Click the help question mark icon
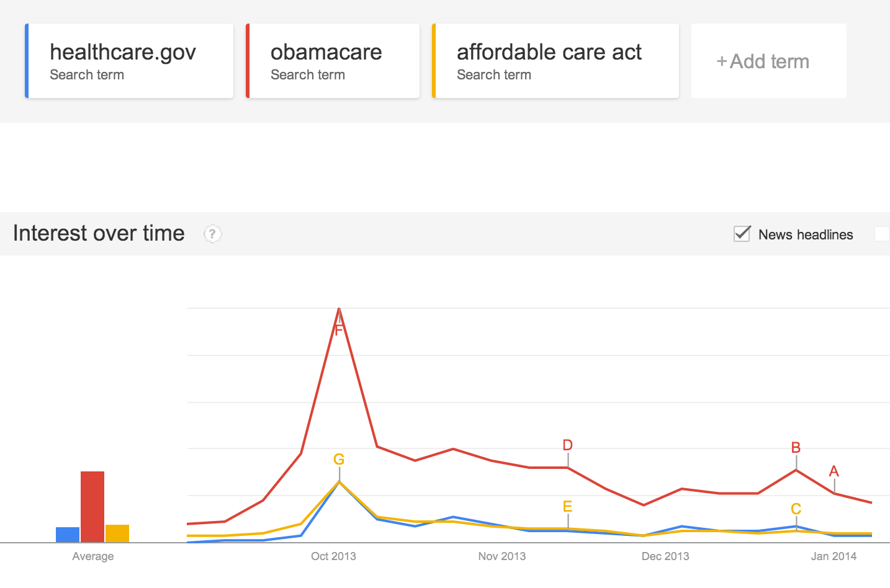Image resolution: width=890 pixels, height=588 pixels. click(x=212, y=234)
